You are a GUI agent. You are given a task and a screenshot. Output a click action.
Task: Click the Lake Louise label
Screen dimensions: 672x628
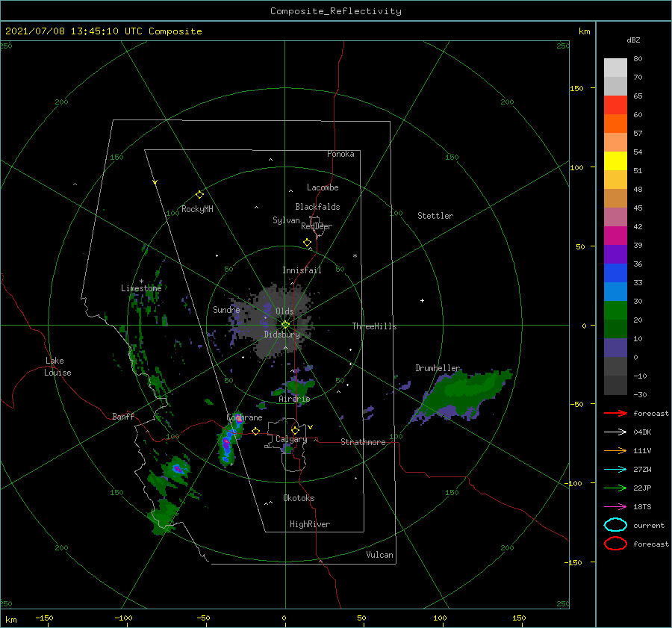click(57, 367)
